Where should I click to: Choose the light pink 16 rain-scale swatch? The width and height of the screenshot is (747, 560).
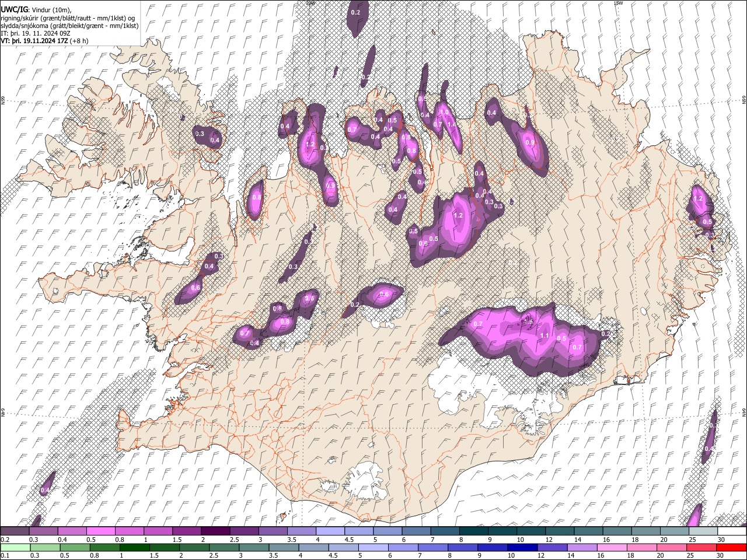pos(612,547)
